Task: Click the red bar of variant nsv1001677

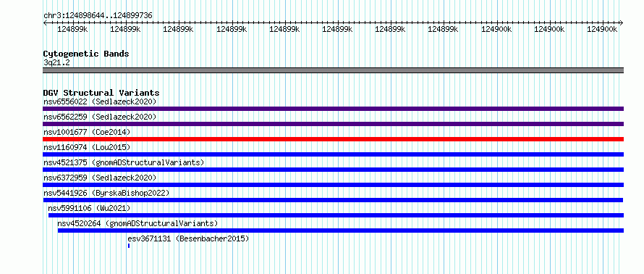Action: (x=333, y=139)
